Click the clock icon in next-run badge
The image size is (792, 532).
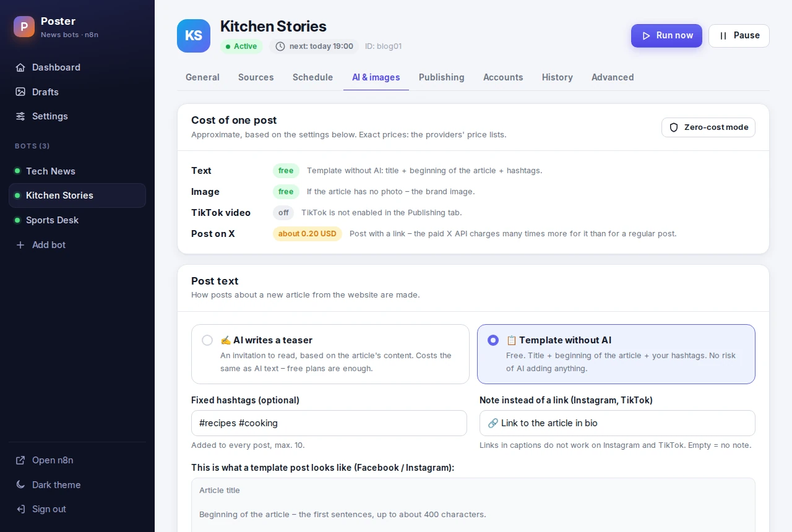(280, 46)
